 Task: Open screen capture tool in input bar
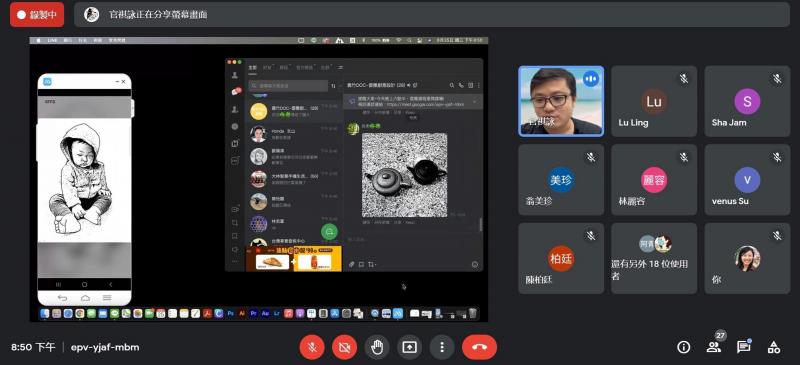click(x=371, y=264)
